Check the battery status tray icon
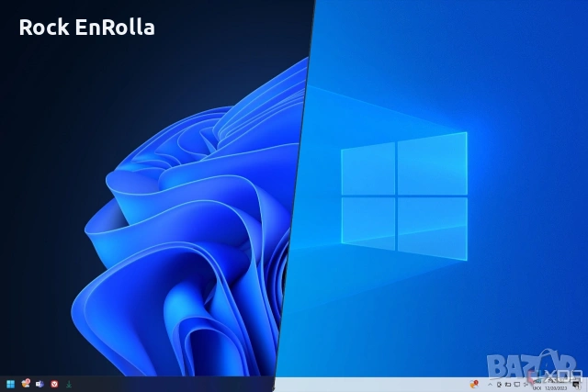Screen dimensions: 588x392 pos(507,384)
